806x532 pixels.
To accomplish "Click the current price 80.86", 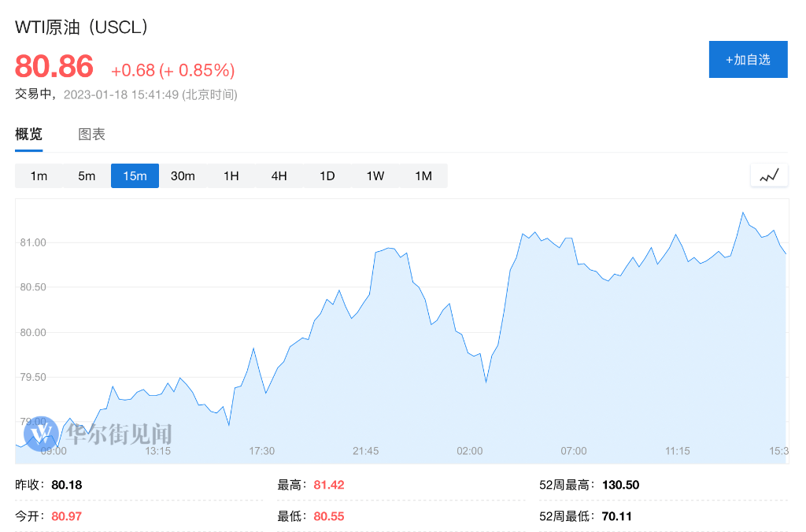I will [54, 67].
